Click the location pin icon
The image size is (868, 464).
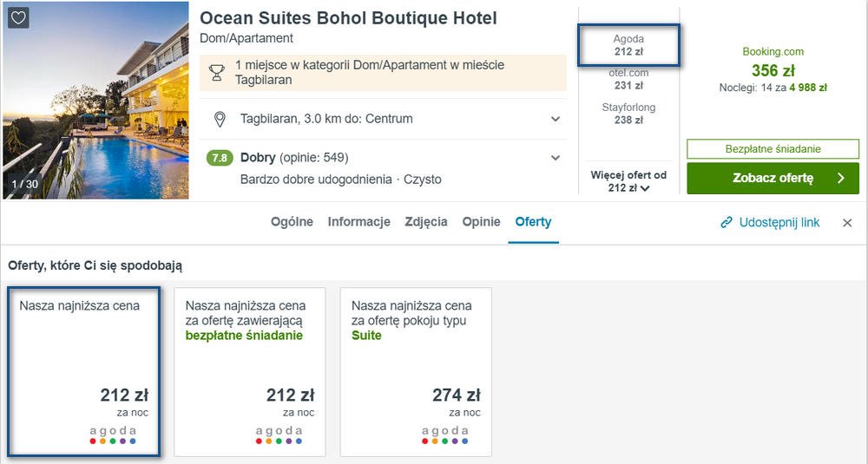(220, 119)
